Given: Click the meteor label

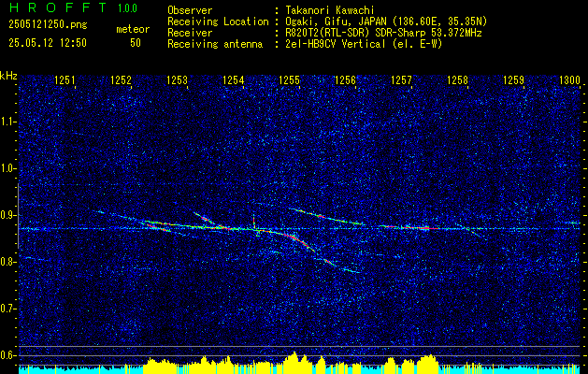Looking at the screenshot, I should [x=133, y=29].
